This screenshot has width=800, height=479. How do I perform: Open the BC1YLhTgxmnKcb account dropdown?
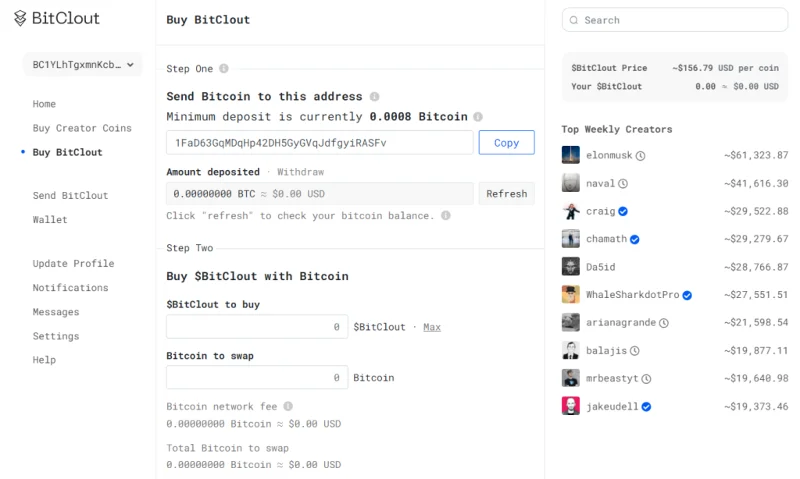point(83,65)
